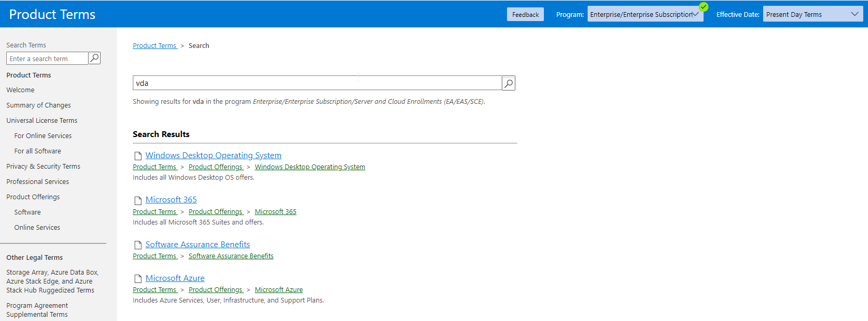
Task: Click the sidebar search magnifier icon
Action: pos(94,58)
